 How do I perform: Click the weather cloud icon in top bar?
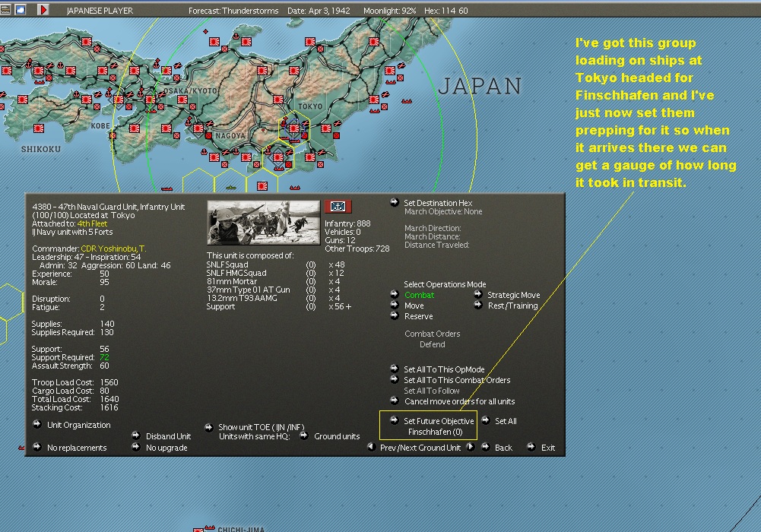[x=21, y=9]
